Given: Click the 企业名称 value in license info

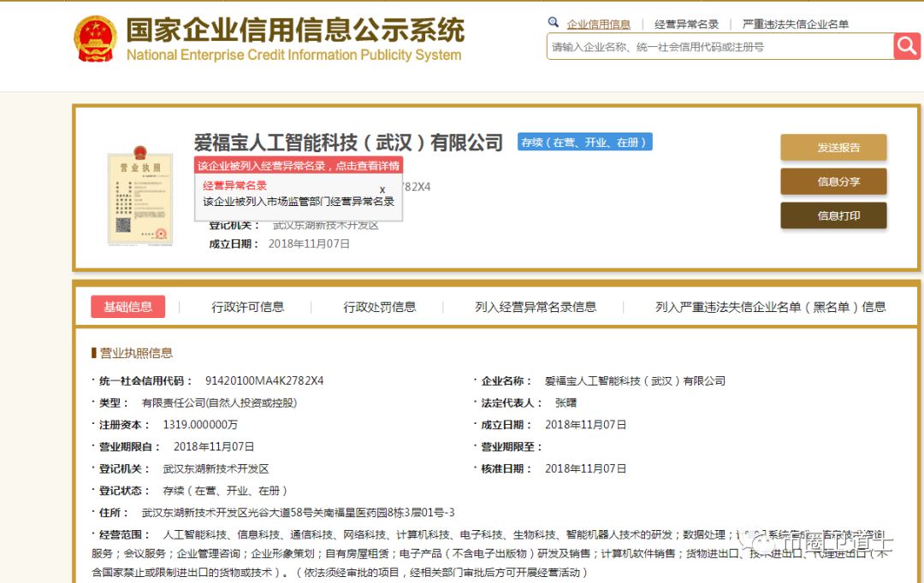Looking at the screenshot, I should click(x=635, y=381).
